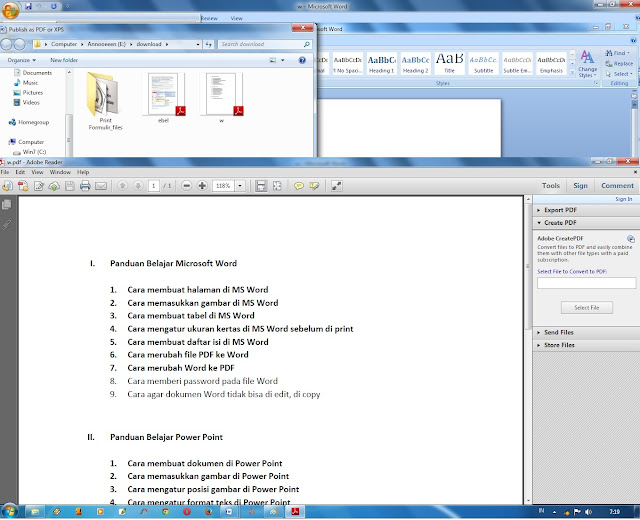Select Videos in the navigation pane
Viewport: 640px width, 520px height.
point(27,102)
